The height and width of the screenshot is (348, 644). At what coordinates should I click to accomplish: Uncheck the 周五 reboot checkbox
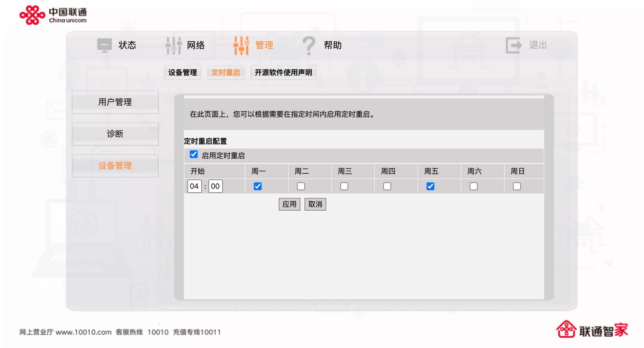(x=430, y=186)
